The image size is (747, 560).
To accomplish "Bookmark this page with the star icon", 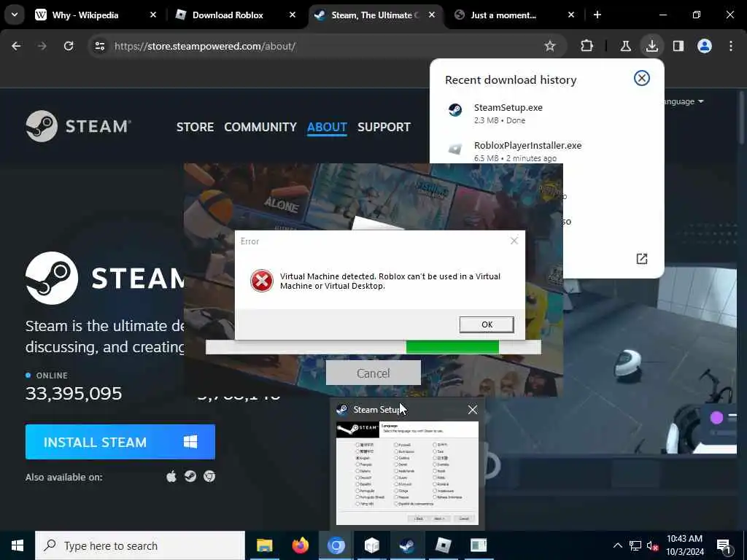I will pyautogui.click(x=550, y=46).
